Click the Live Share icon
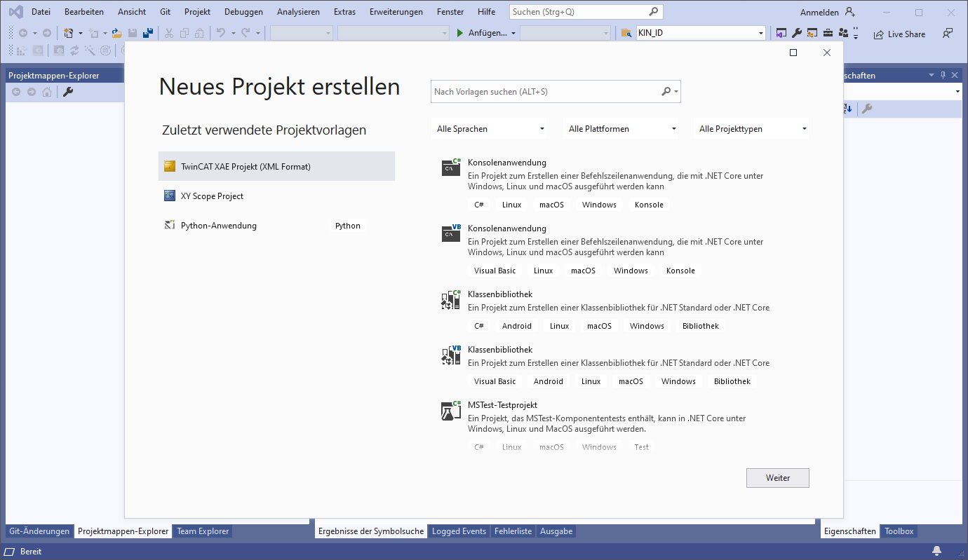Screen dimensions: 968x560 tap(879, 34)
